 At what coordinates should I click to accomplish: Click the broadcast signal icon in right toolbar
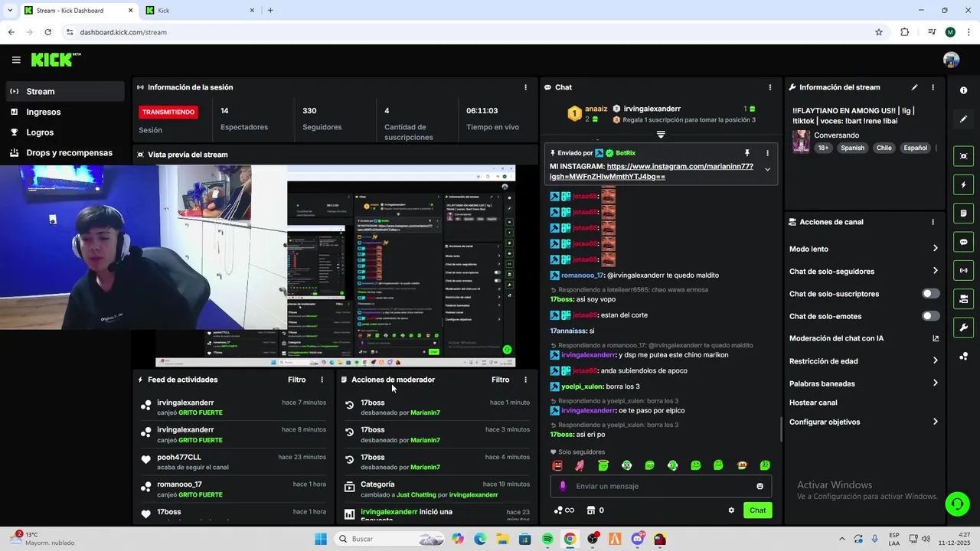pos(963,270)
